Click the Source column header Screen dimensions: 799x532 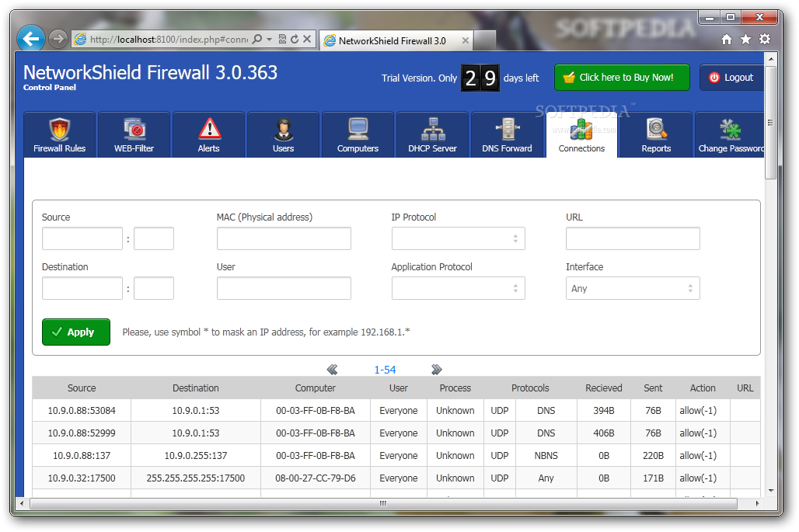click(82, 388)
